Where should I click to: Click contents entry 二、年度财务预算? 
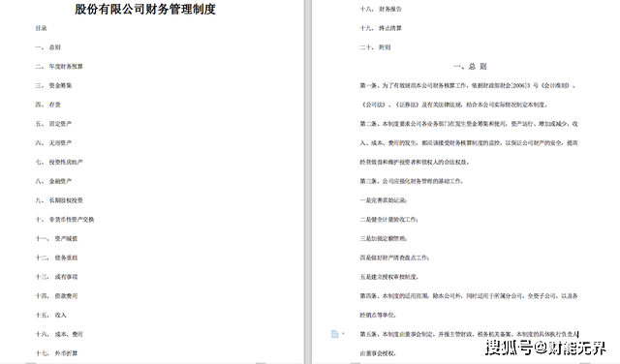pyautogui.click(x=59, y=67)
